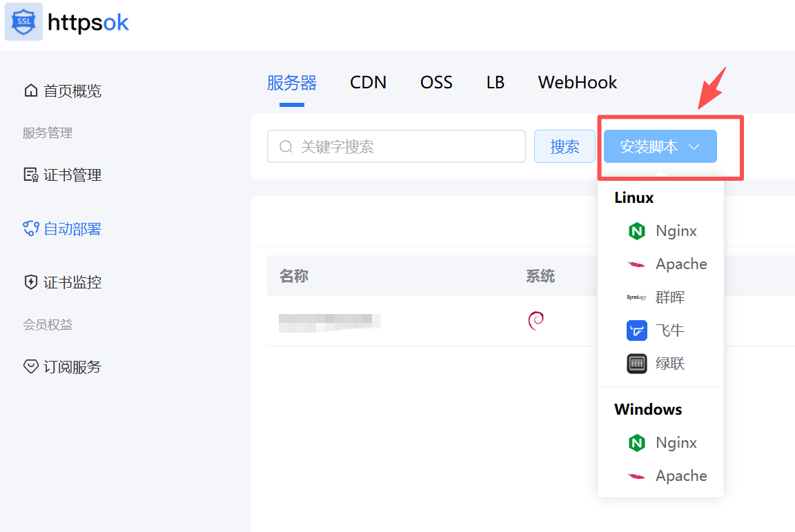
Task: Choose Windows Nginx install script
Action: tap(675, 443)
